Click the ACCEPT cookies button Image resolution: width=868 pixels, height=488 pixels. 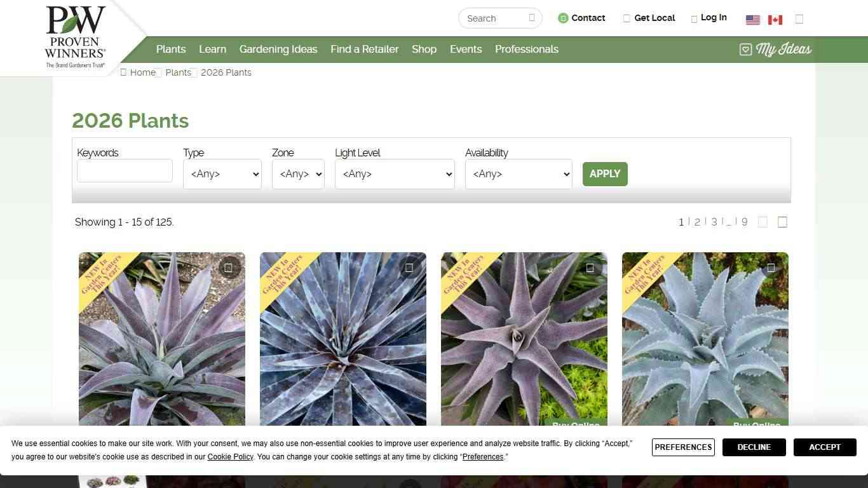click(824, 447)
